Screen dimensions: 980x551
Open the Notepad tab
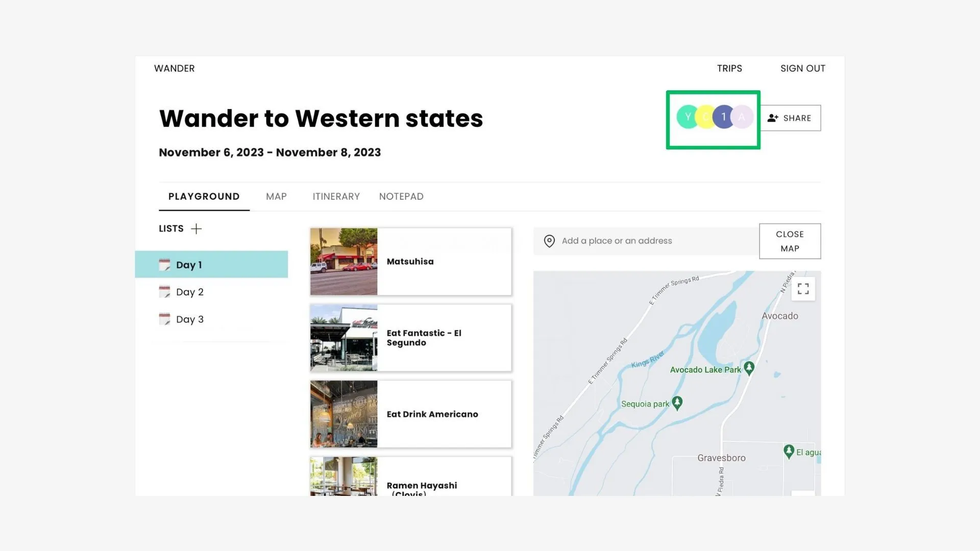pos(401,196)
